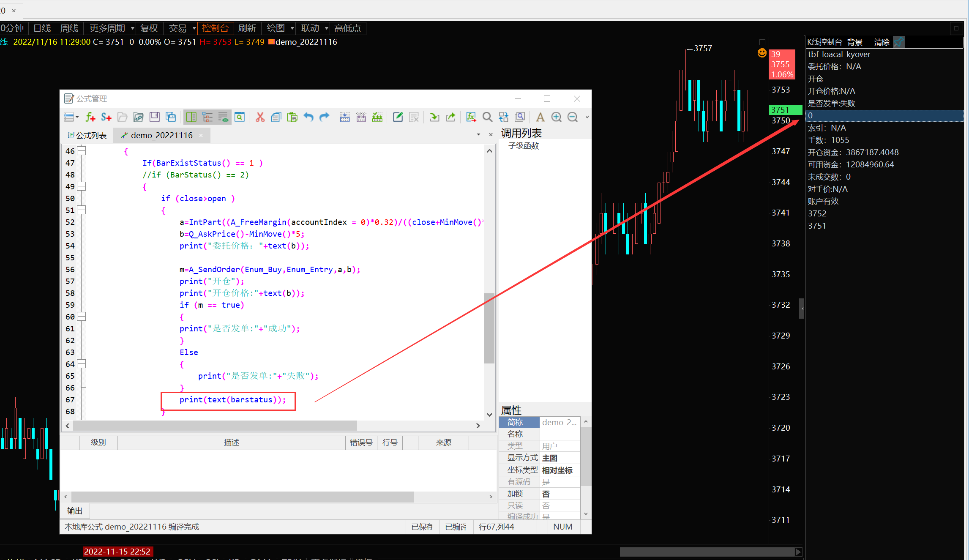Click the red scissors cut icon
This screenshot has height=560, width=969.
tap(260, 117)
